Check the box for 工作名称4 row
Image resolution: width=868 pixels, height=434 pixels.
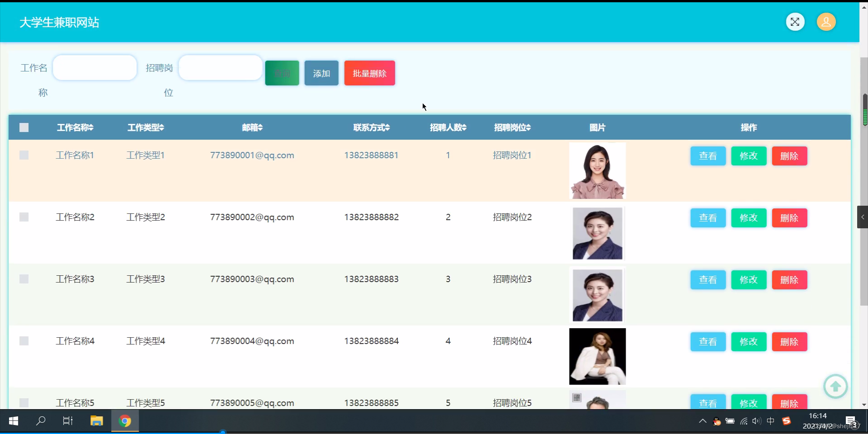click(x=24, y=341)
